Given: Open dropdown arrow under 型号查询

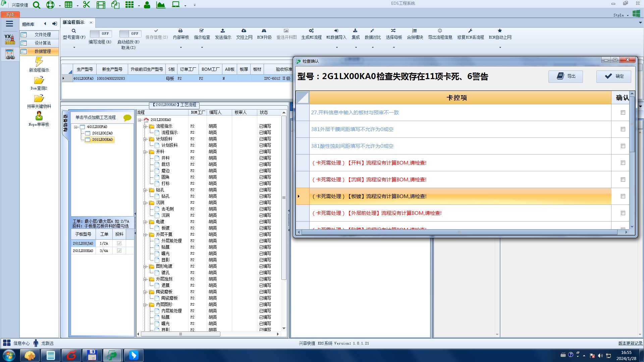Looking at the screenshot, I should coord(74,48).
